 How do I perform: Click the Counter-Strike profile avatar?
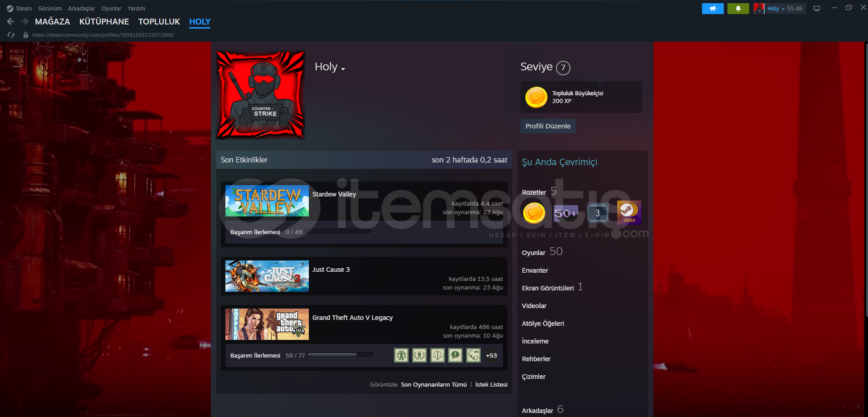tap(260, 94)
